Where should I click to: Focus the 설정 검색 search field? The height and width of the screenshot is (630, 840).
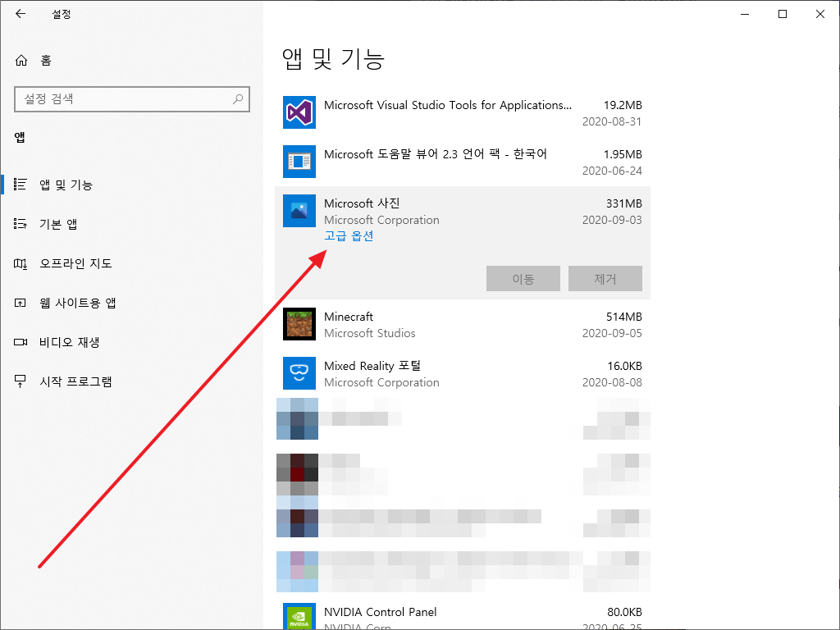pos(132,99)
